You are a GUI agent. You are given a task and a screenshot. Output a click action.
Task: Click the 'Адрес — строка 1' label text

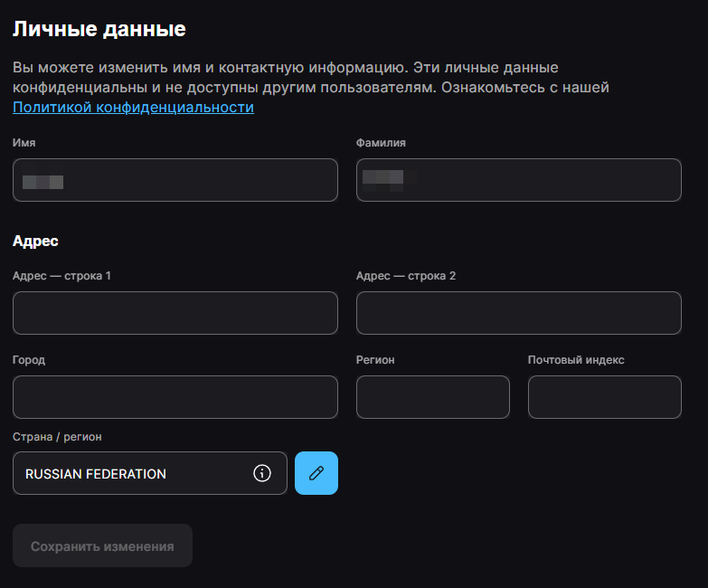coord(61,276)
